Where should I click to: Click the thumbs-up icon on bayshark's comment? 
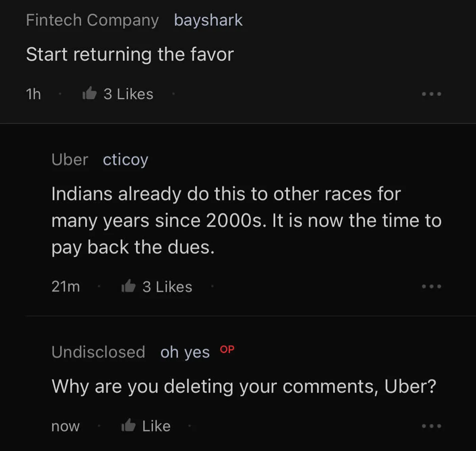89,94
